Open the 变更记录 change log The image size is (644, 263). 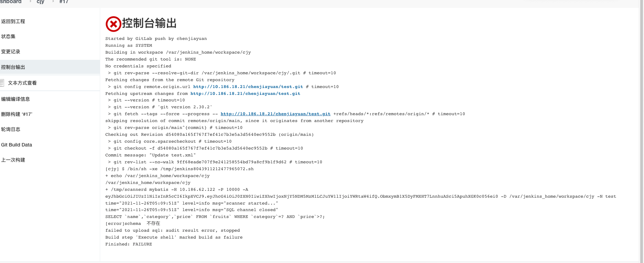(10, 52)
